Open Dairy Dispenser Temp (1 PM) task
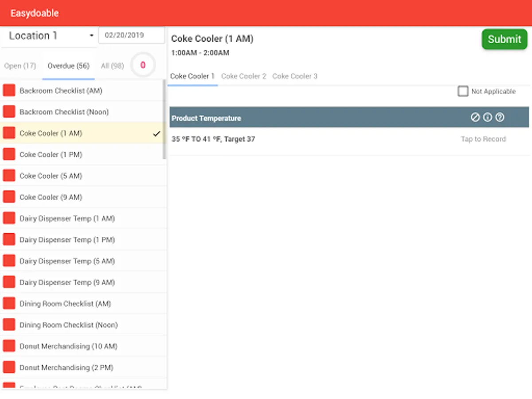Viewport: 532px width, 399px height. pos(83,239)
